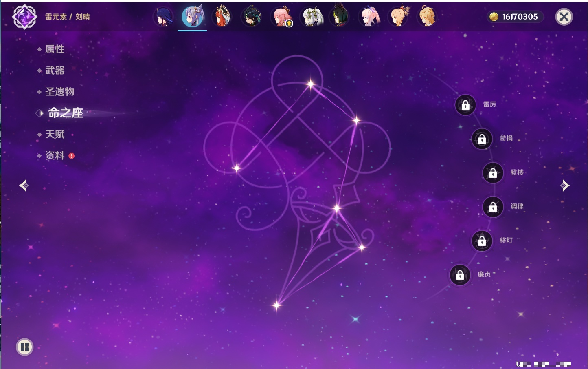
Task: Select the black-eared character portrait
Action: [340, 16]
